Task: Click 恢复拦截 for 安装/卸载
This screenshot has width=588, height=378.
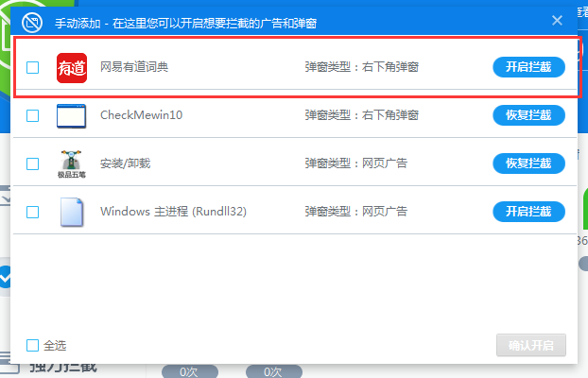Action: coord(528,163)
